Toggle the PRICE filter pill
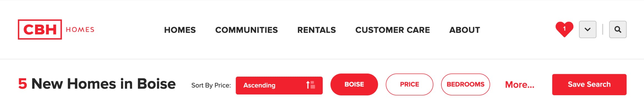This screenshot has width=644, height=109. click(409, 84)
